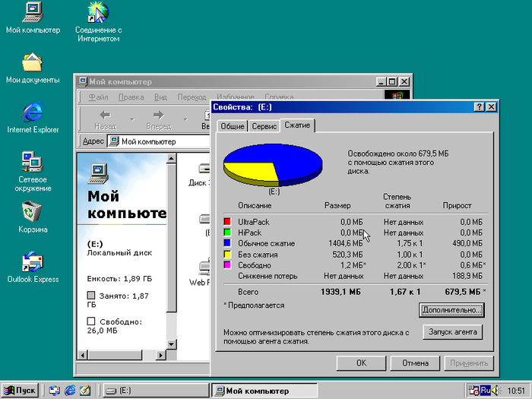This screenshot has height=399, width=532.
Task: Expand the Назад history dropdown arrow
Action: click(x=131, y=119)
